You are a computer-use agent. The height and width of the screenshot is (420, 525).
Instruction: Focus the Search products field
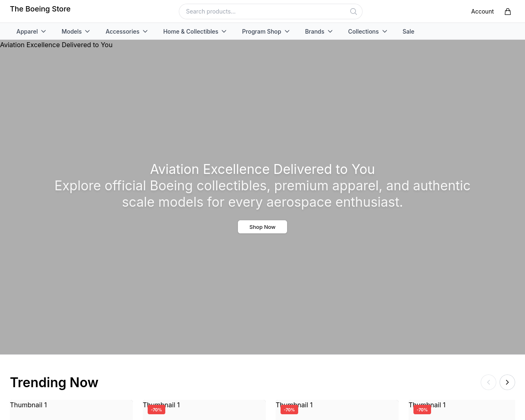click(271, 11)
